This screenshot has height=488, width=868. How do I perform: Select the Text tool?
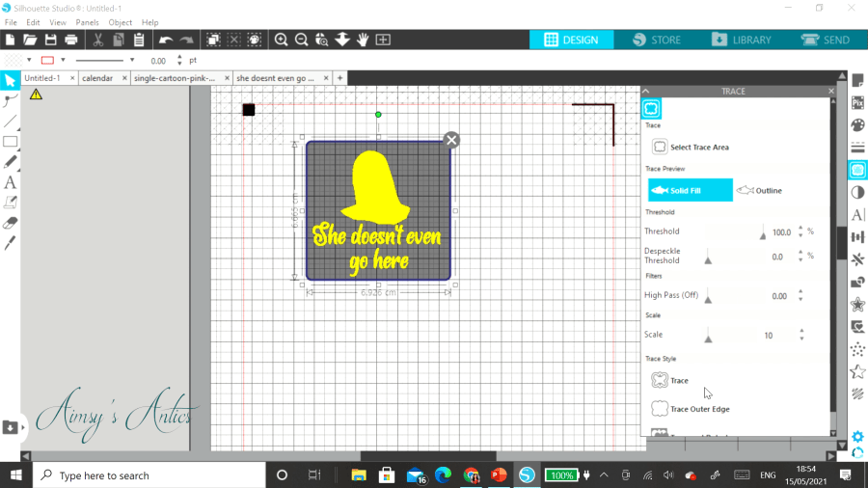10,182
